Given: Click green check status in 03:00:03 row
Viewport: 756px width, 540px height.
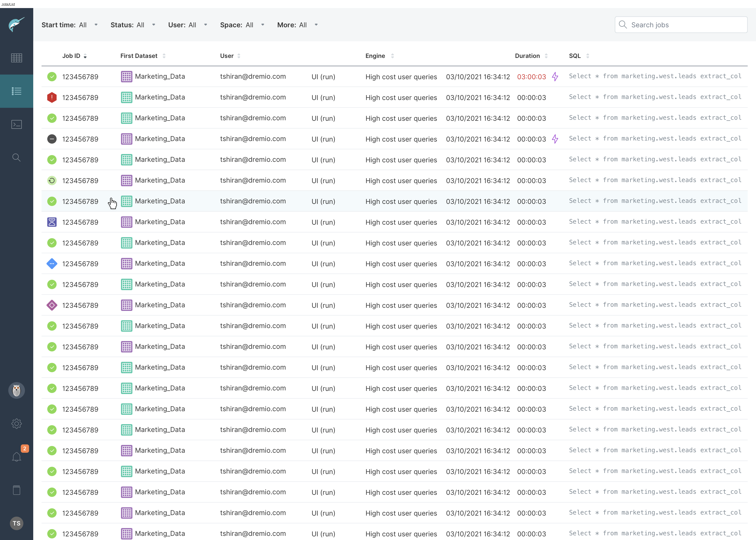Looking at the screenshot, I should pyautogui.click(x=52, y=76).
